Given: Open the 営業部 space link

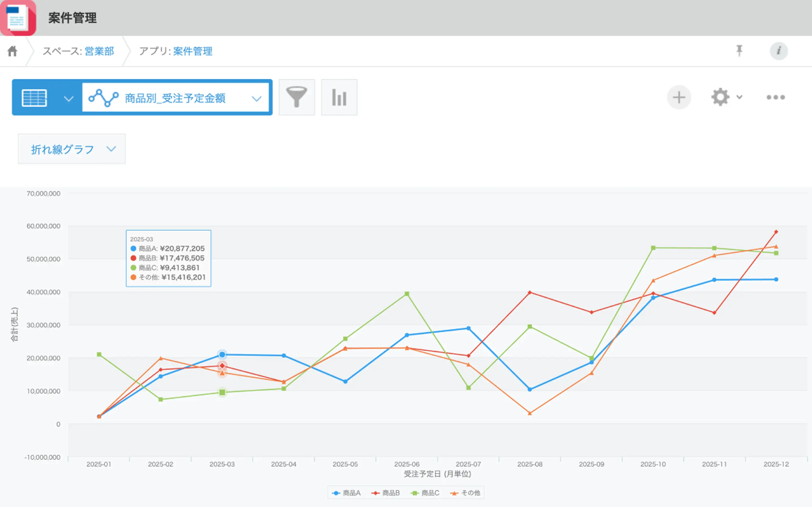Looking at the screenshot, I should click(99, 51).
